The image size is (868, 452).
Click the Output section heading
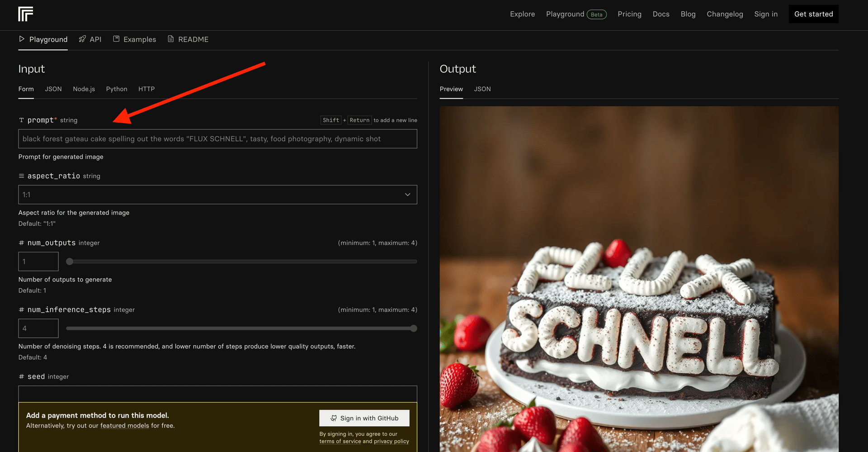tap(458, 69)
